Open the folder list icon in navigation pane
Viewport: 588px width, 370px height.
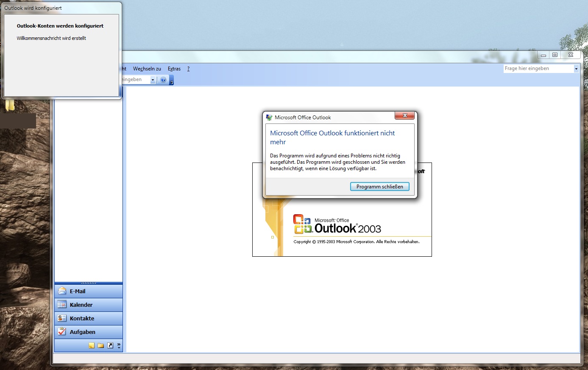click(101, 345)
